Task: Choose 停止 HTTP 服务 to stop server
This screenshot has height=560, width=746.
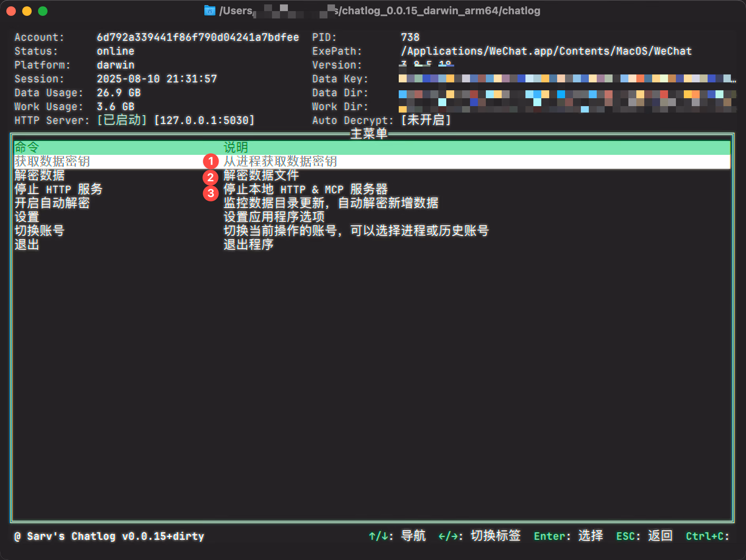Action: [59, 189]
